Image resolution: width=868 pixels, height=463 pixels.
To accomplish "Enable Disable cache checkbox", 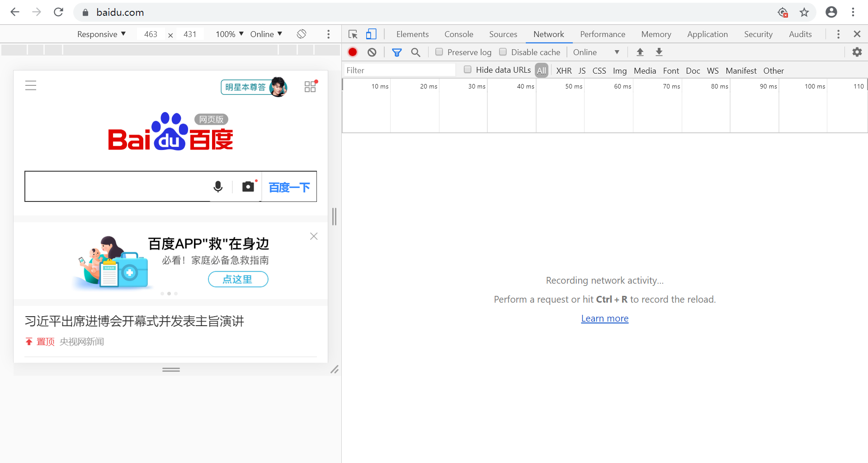I will pyautogui.click(x=503, y=52).
